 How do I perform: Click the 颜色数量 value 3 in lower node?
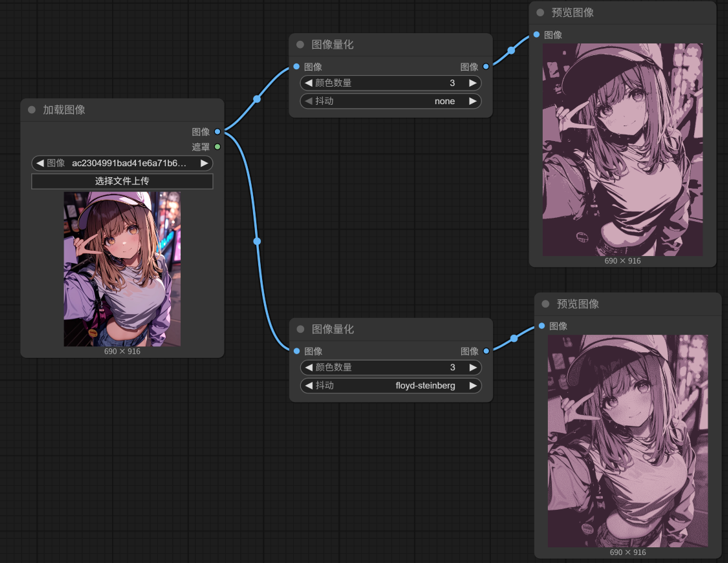pyautogui.click(x=453, y=368)
